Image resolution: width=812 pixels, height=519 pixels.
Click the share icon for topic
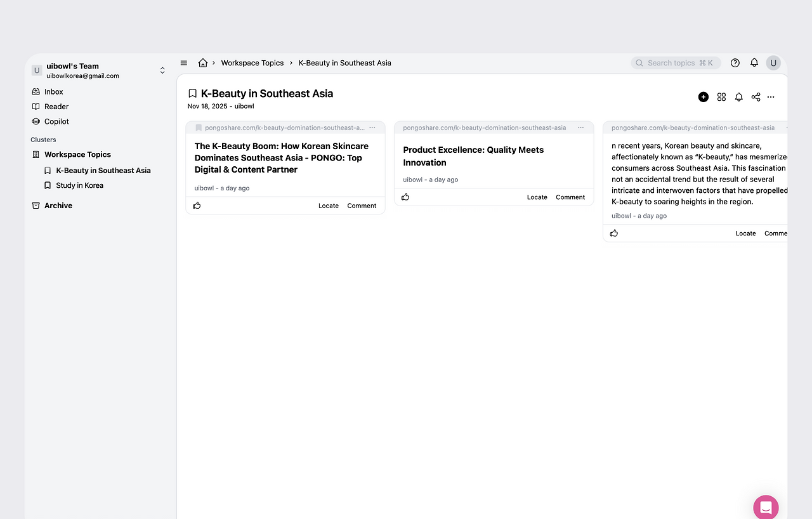pos(756,97)
